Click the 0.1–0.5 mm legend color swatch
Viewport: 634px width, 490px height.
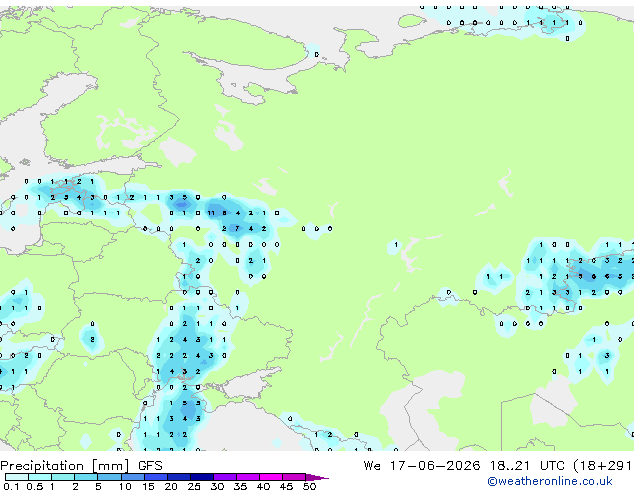pyautogui.click(x=17, y=477)
